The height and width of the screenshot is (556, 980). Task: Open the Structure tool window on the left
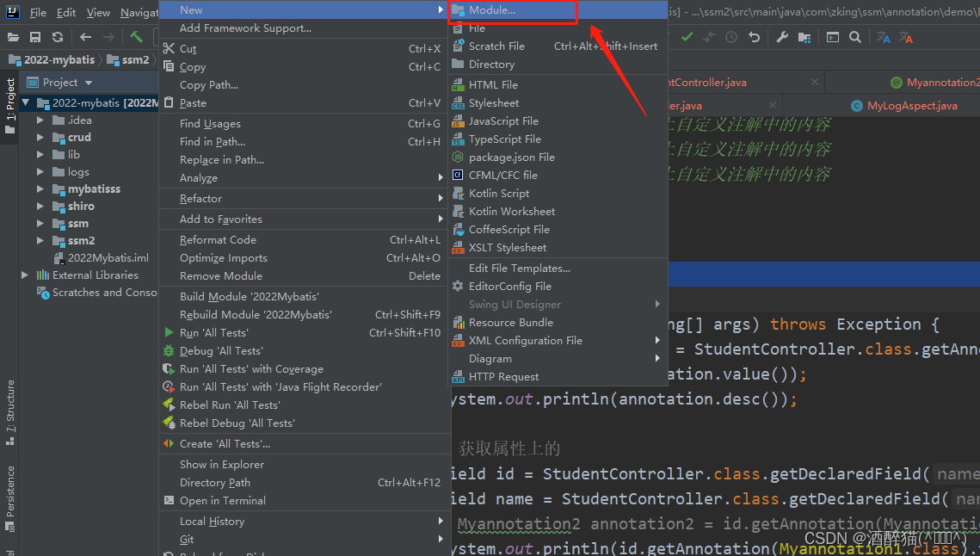click(x=10, y=409)
